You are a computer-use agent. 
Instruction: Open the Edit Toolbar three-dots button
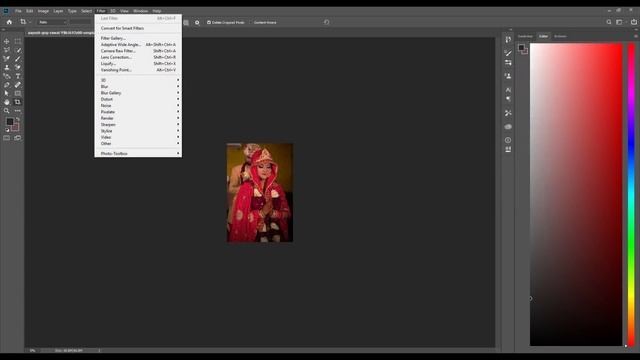pyautogui.click(x=18, y=111)
